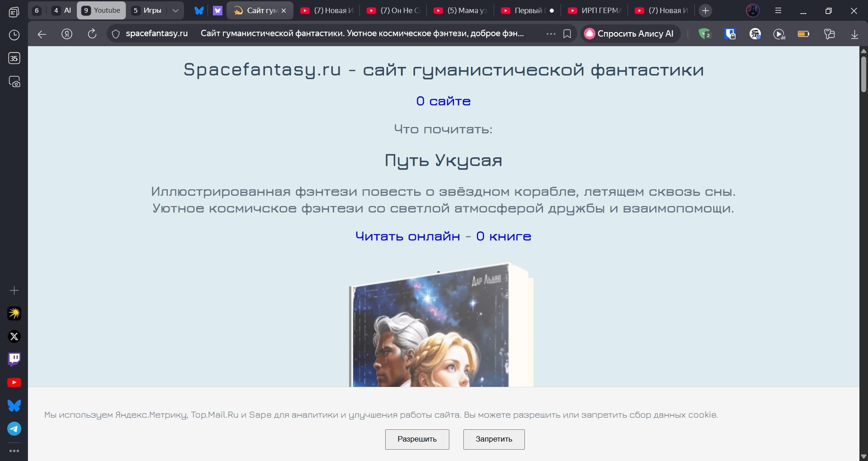Open the Читать онлайн - О книге link
The width and height of the screenshot is (868, 461).
coord(443,236)
